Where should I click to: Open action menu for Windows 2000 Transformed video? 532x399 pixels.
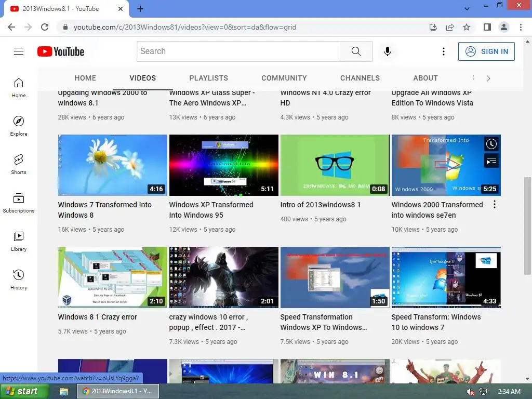pyautogui.click(x=495, y=204)
